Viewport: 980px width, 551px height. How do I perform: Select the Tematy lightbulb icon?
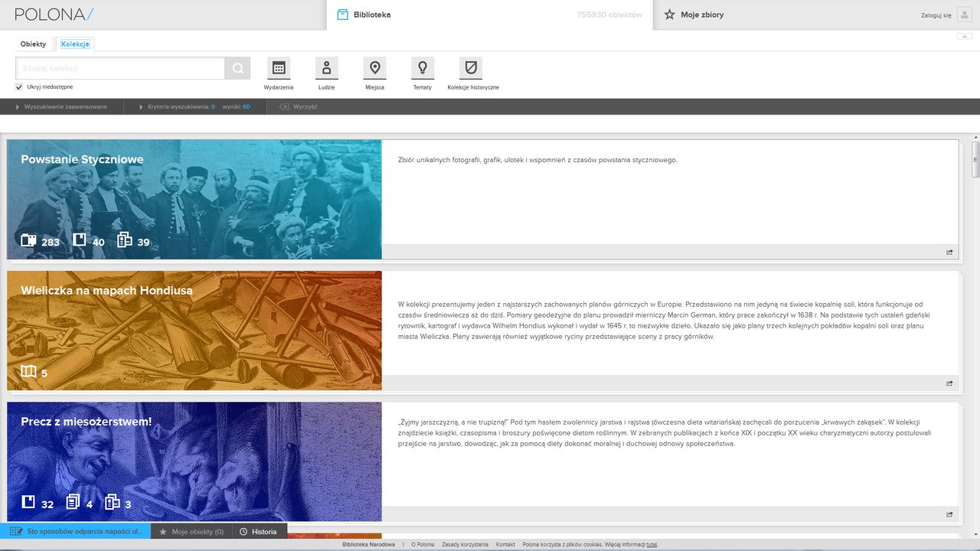click(422, 68)
